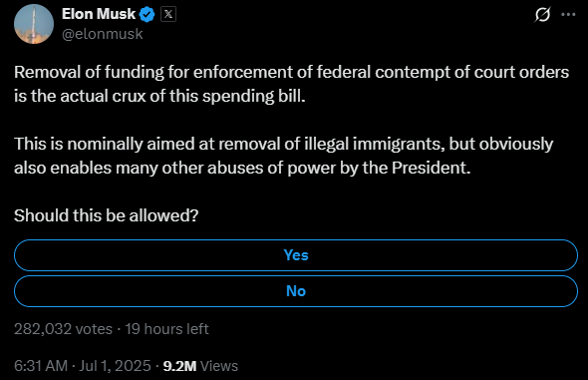
Task: Click the paragraph about removal of funding
Action: pos(291,84)
